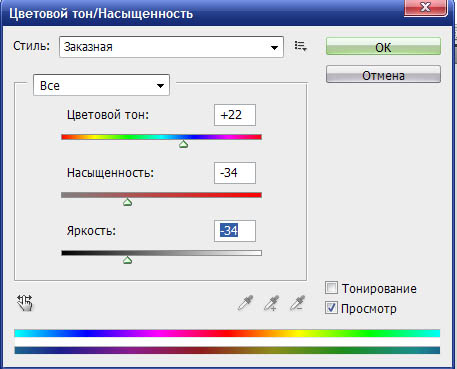This screenshot has width=457, height=369.
Task: Click the Насыщенность label
Action: click(x=110, y=173)
